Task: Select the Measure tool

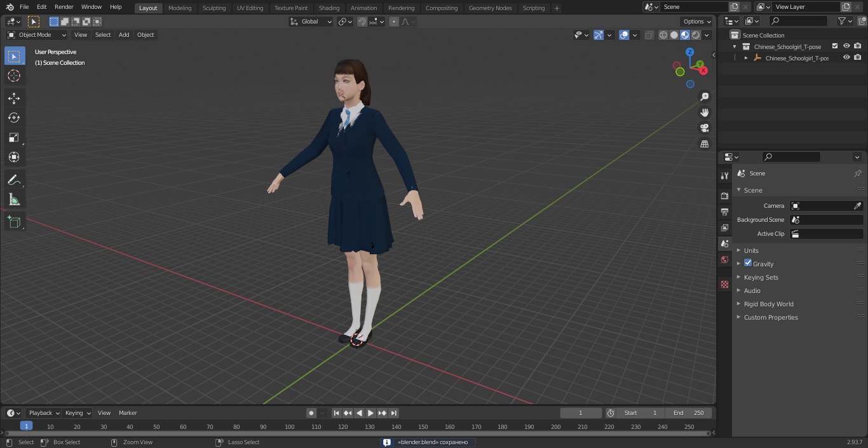Action: (14, 200)
